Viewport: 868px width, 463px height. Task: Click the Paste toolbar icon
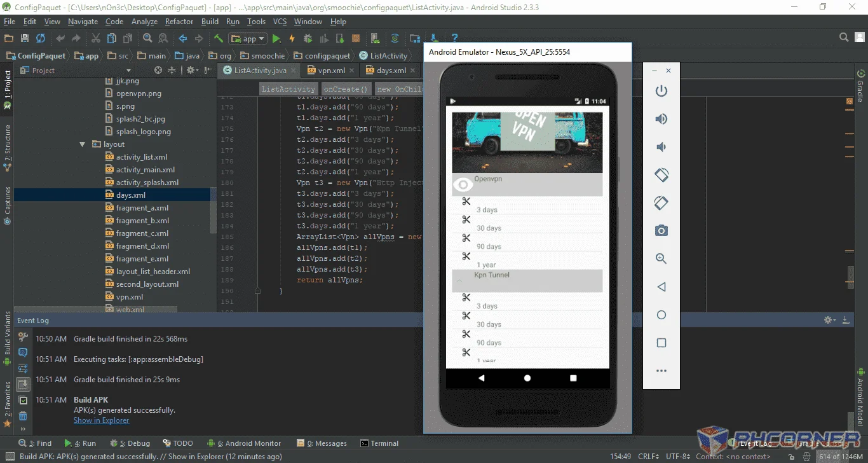[127, 39]
